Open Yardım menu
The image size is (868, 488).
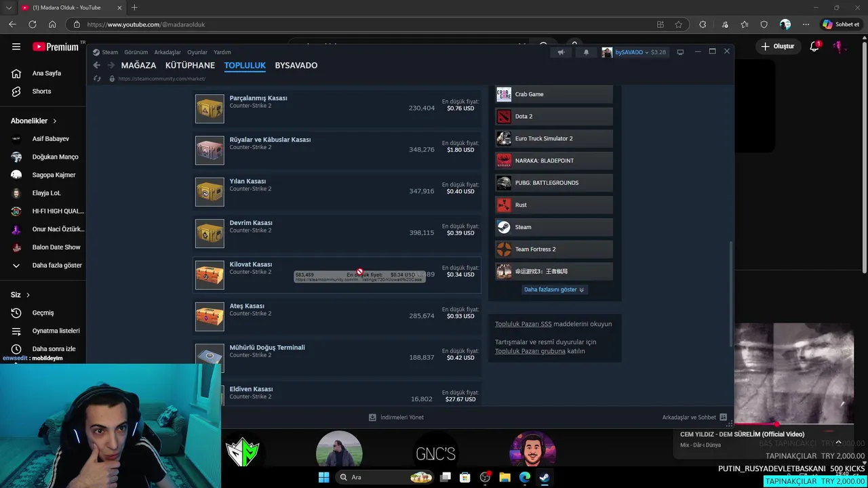222,52
